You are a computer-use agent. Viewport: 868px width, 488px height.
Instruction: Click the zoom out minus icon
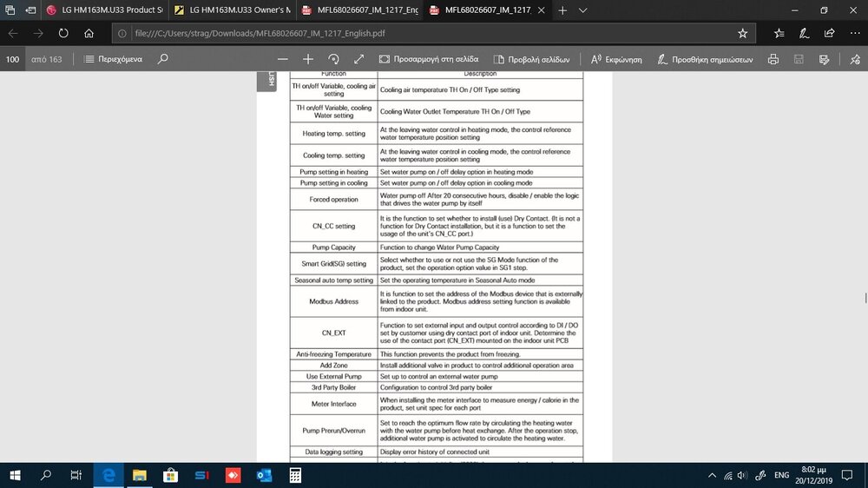pos(281,59)
